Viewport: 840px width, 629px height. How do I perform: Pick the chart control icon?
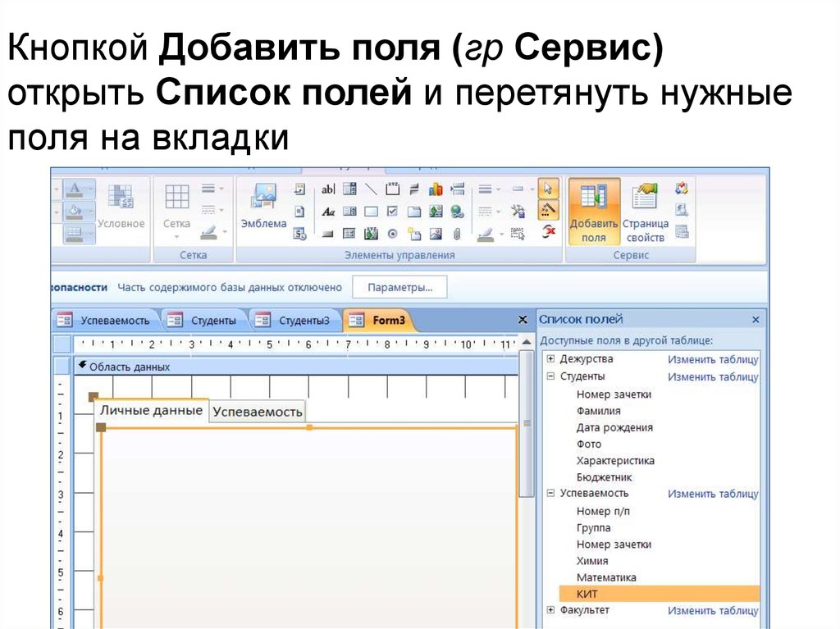[x=436, y=189]
